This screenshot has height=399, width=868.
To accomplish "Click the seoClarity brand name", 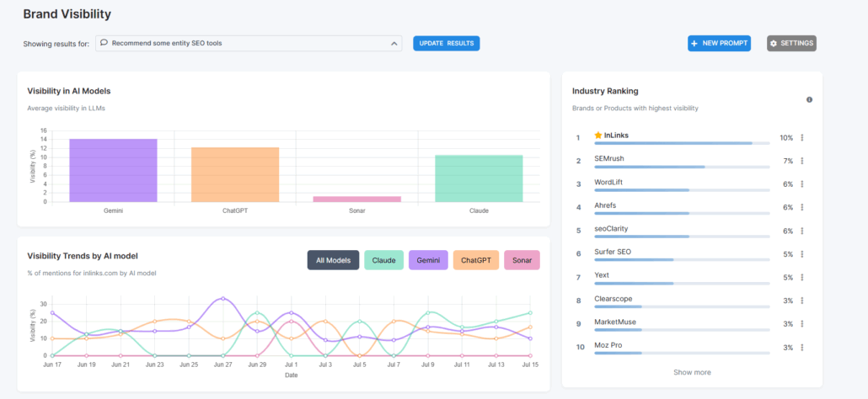I will [611, 228].
